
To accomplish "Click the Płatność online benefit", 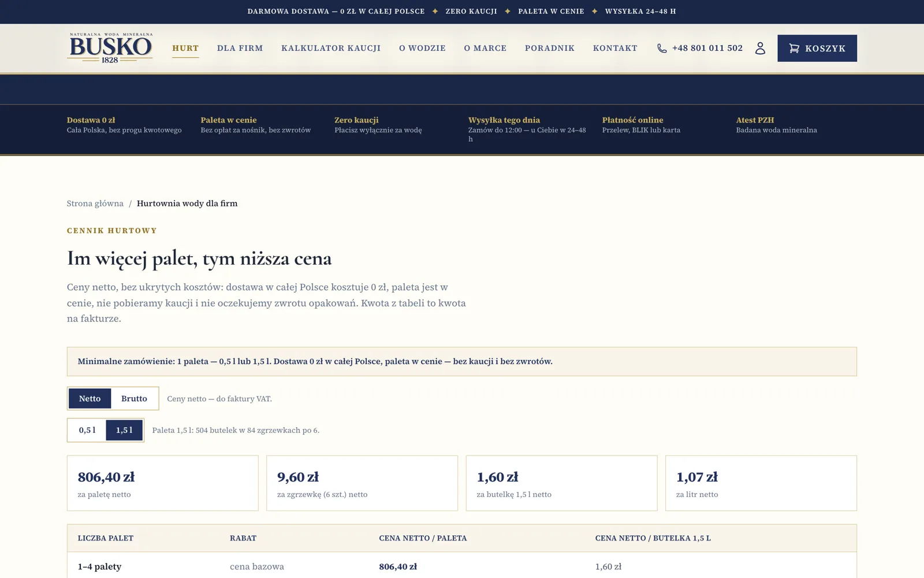I will tap(641, 125).
